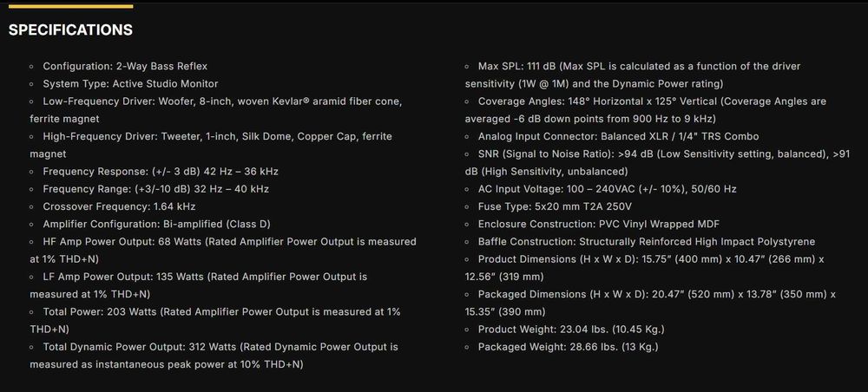Click the Frequency Response 42 Hz – 36 kHz line
This screenshot has height=392, width=868.
(x=160, y=171)
